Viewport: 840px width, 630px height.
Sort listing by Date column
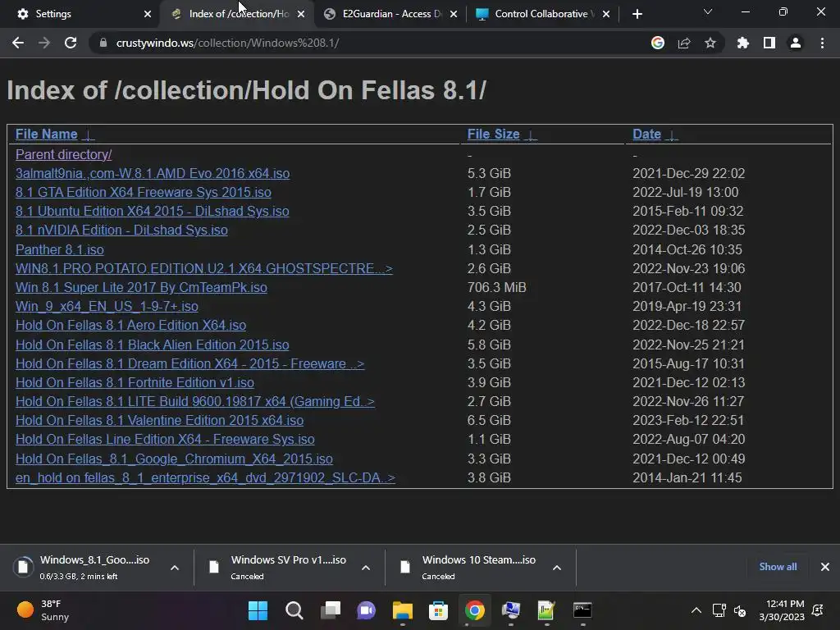tap(646, 134)
